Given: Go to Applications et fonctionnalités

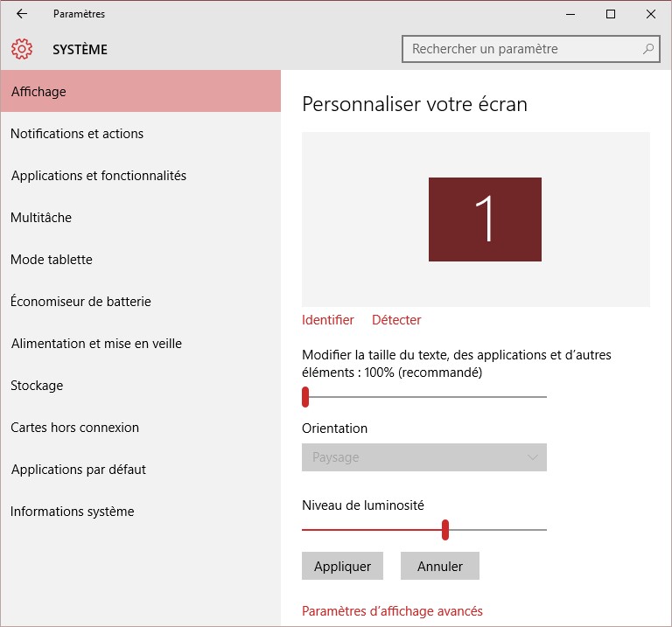Looking at the screenshot, I should point(99,176).
